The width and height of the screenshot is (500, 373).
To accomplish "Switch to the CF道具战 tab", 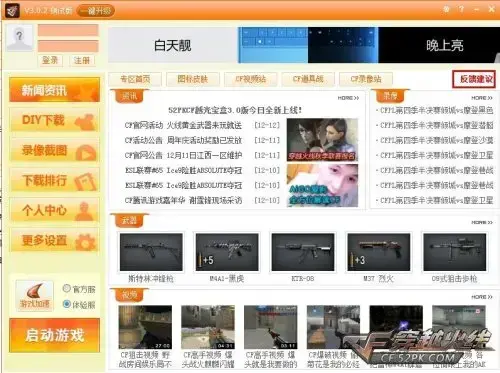I will tap(308, 79).
